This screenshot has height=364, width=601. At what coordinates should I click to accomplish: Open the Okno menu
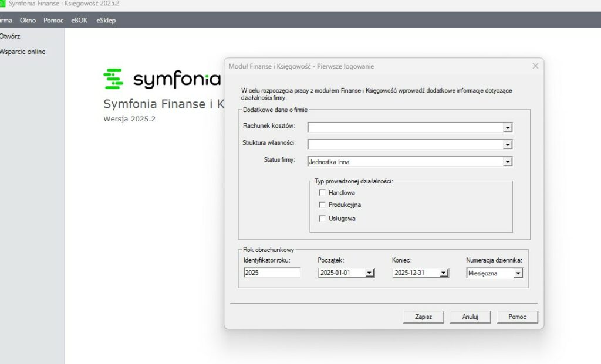[28, 21]
